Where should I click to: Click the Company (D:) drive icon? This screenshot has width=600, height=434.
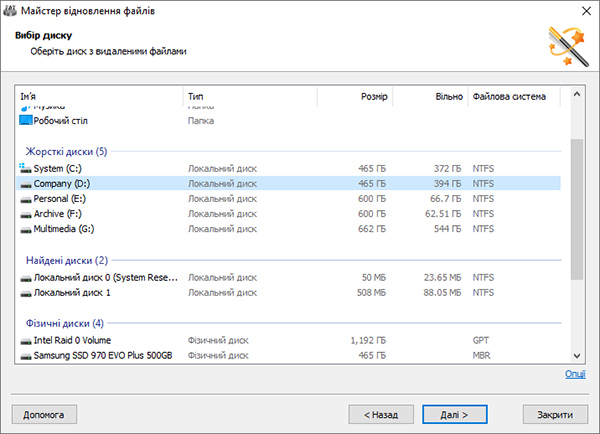[x=26, y=184]
